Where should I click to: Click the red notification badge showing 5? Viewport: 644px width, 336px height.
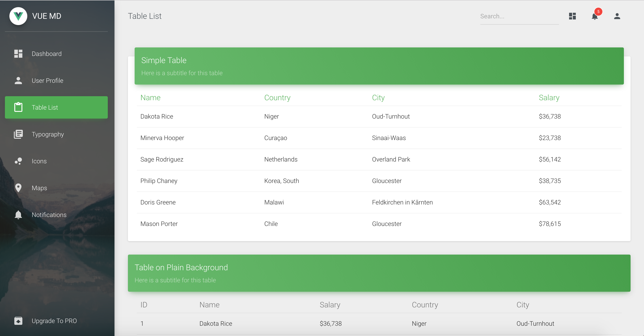click(x=598, y=11)
